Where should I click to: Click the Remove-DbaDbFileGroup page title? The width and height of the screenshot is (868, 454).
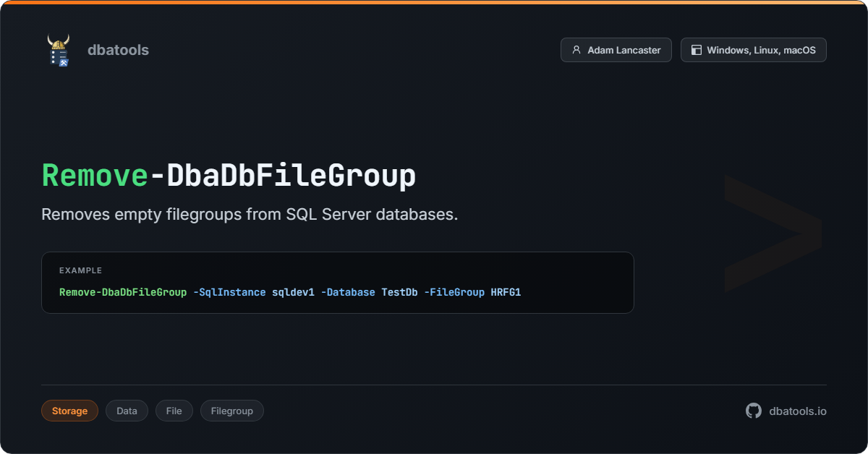tap(229, 176)
